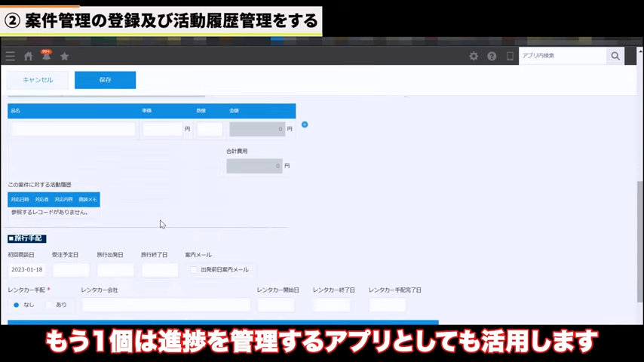This screenshot has width=644, height=362.
Task: Click the 商談メモ column header
Action: click(87, 199)
